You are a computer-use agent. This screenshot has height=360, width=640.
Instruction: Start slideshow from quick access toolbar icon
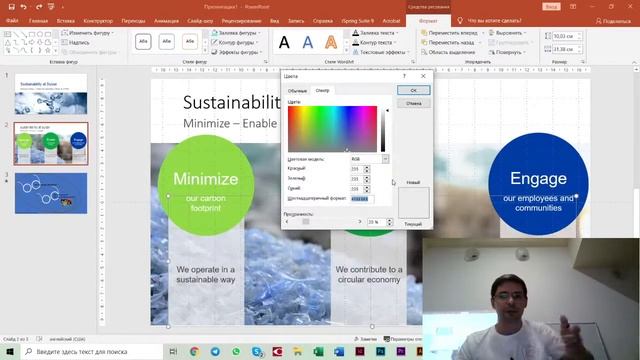pyautogui.click(x=51, y=7)
